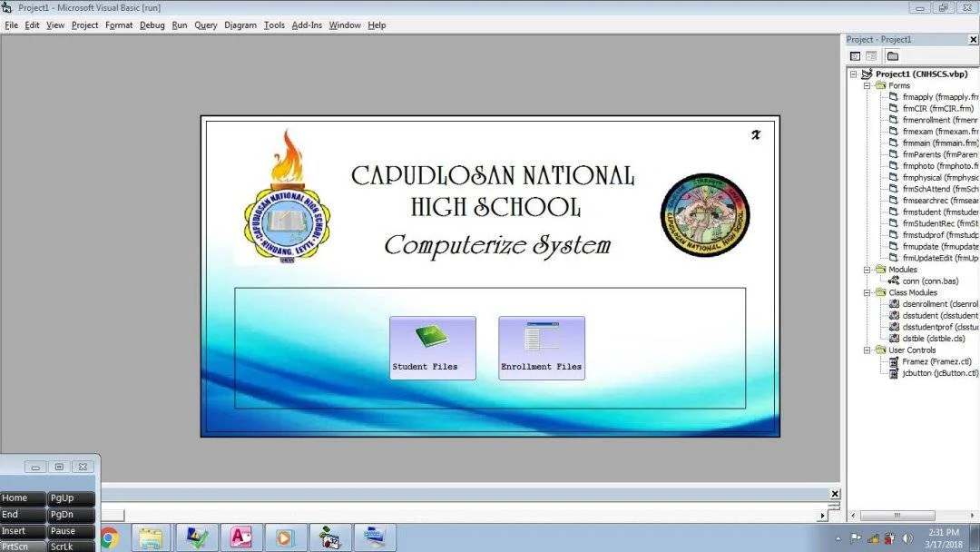Open the Help menu
The height and width of the screenshot is (552, 980).
point(377,25)
